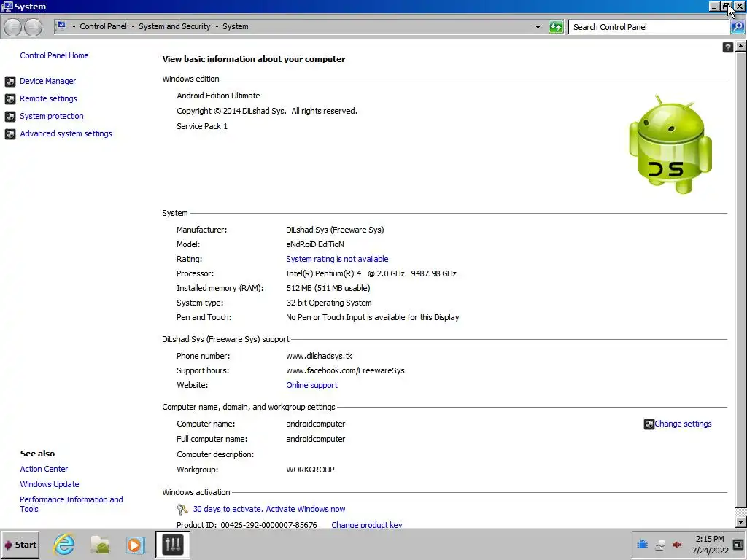
Task: Open the Remote settings link
Action: (x=48, y=99)
